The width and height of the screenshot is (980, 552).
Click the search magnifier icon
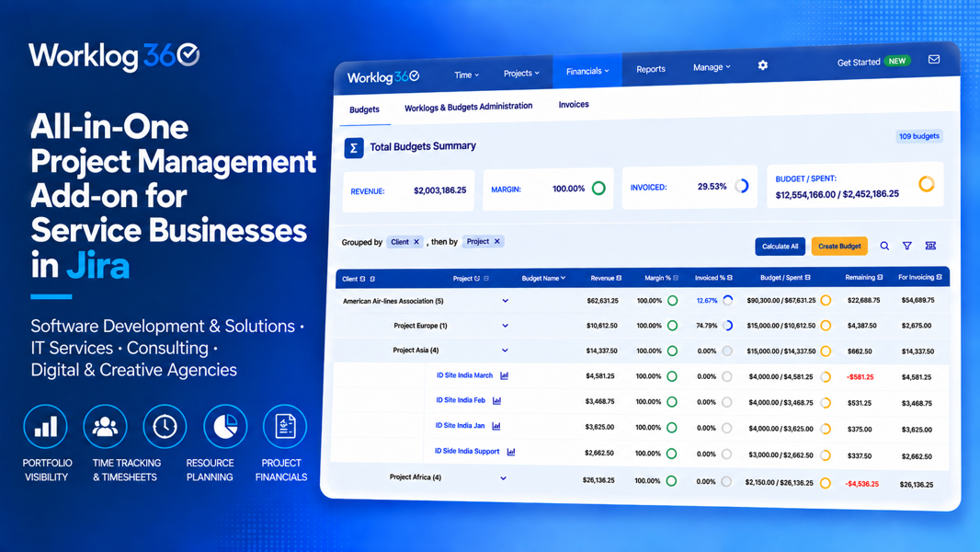884,246
